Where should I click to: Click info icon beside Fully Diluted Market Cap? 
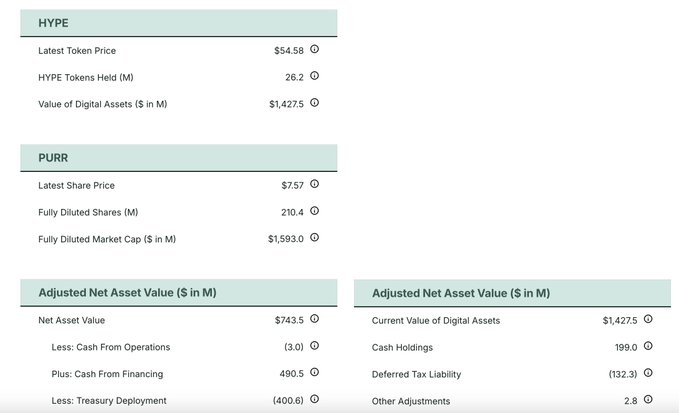click(x=314, y=238)
